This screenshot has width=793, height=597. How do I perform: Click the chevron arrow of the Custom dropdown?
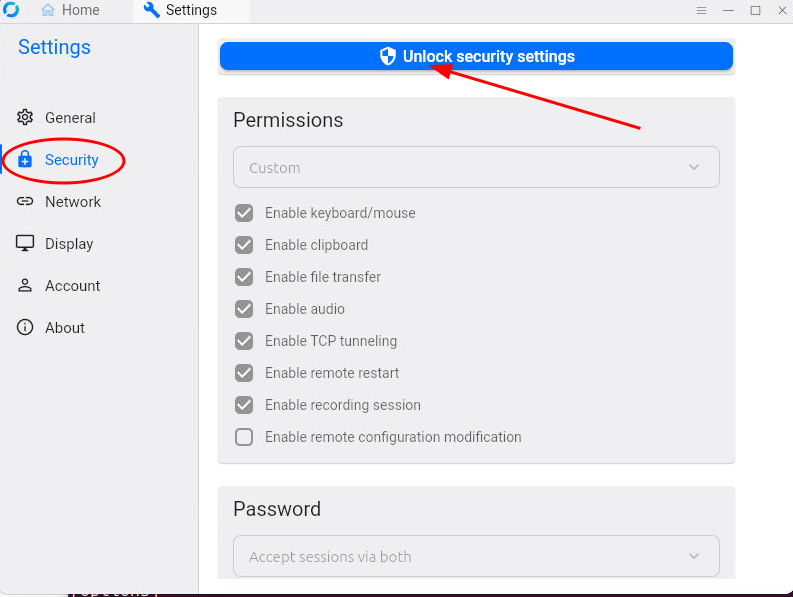(694, 167)
